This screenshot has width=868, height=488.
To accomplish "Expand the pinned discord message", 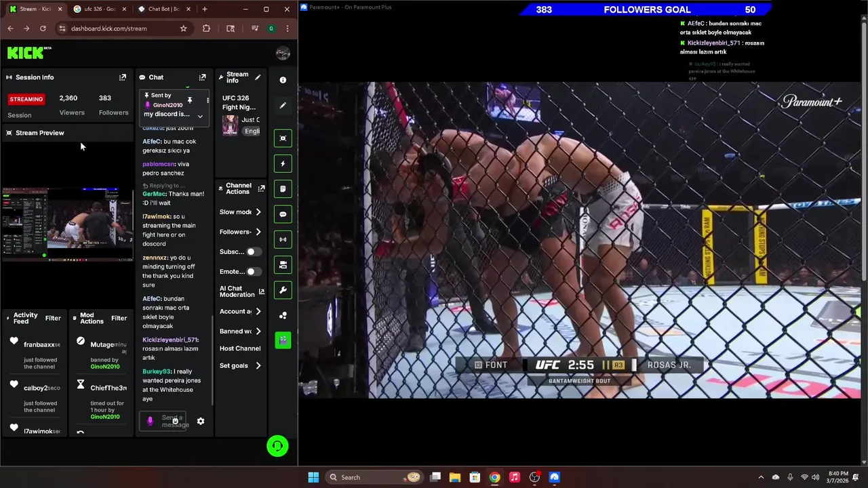I will pyautogui.click(x=200, y=116).
